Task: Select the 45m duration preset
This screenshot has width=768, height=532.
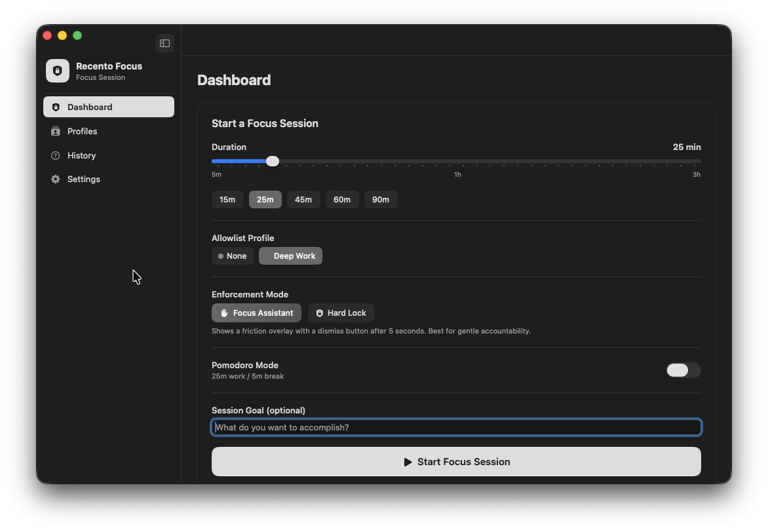Action: (303, 199)
